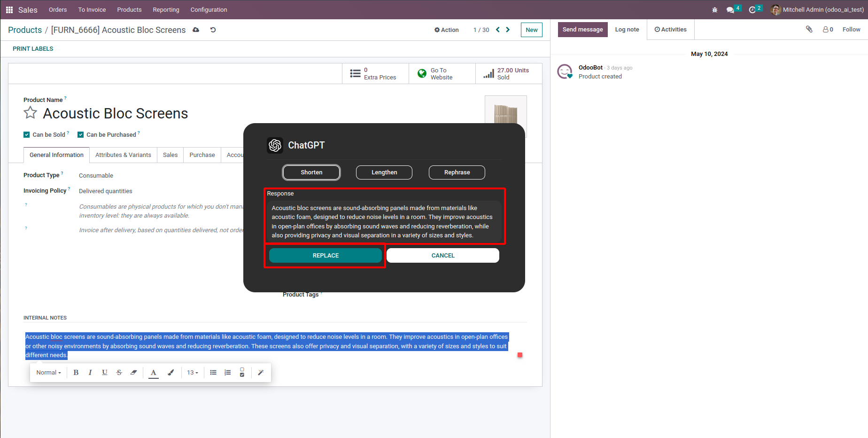
Task: Click the New record button
Action: pyautogui.click(x=532, y=30)
